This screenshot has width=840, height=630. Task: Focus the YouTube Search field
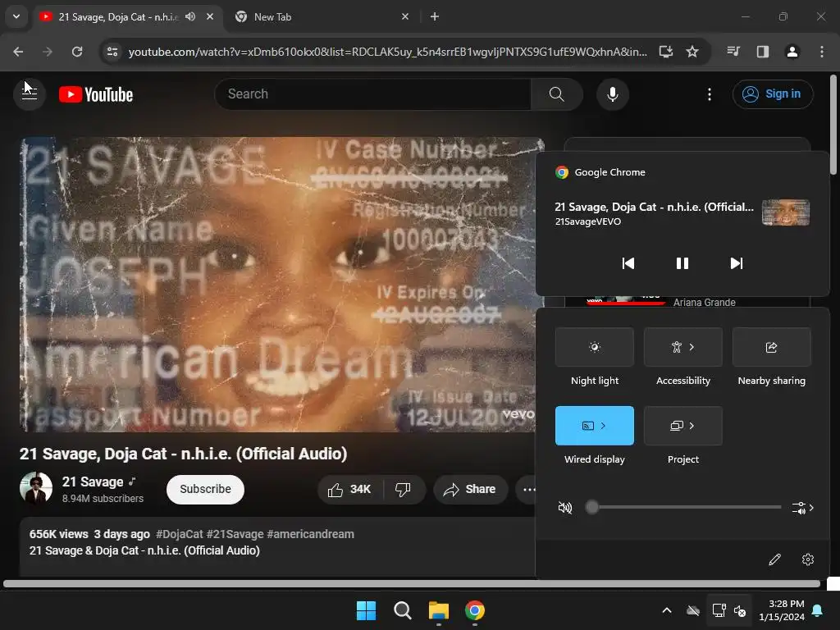tap(373, 94)
